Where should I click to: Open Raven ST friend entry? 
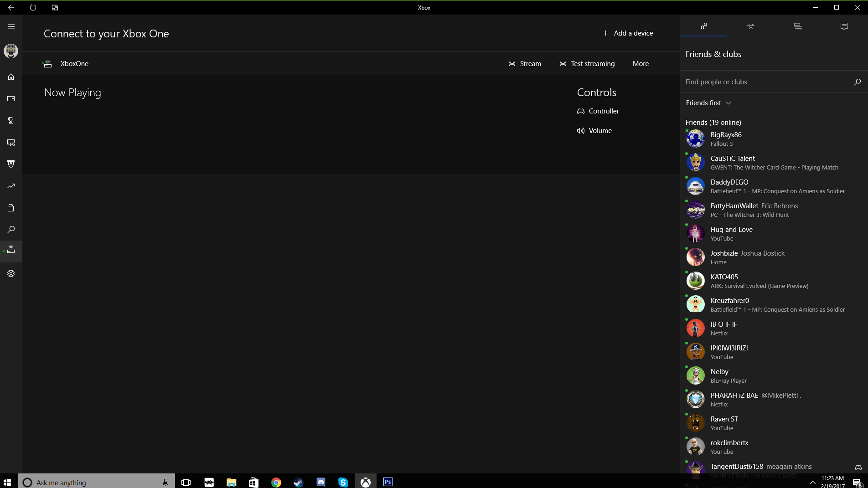click(x=774, y=423)
